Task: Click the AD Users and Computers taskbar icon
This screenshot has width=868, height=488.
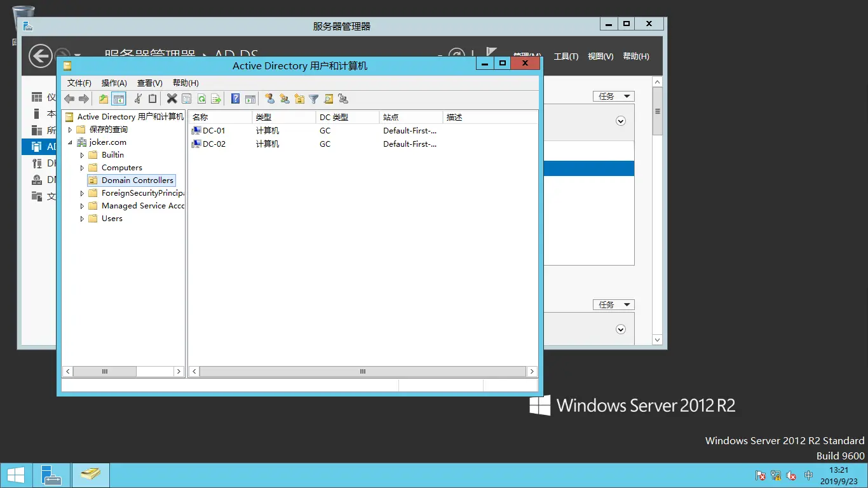Action: (91, 475)
